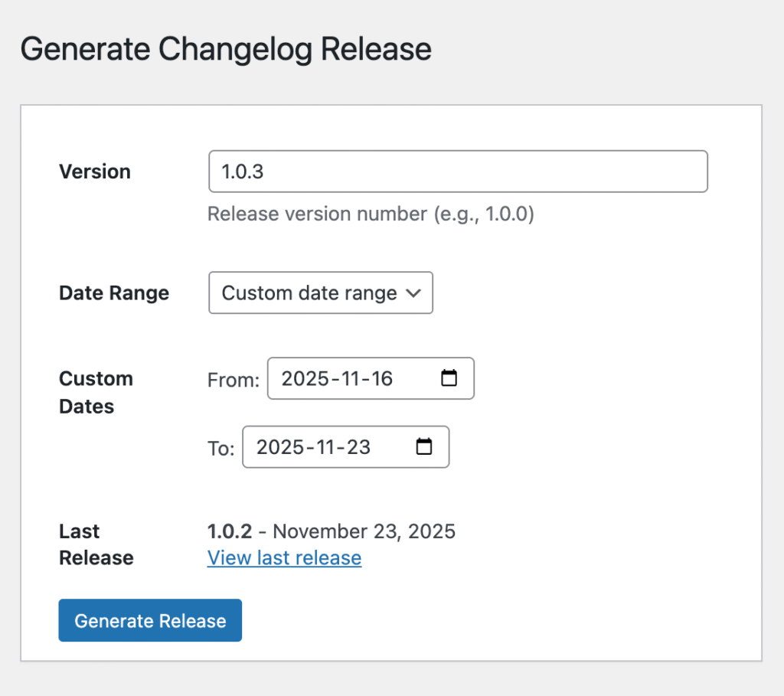Select the day 16 in From date
Image resolution: width=784 pixels, height=696 pixels.
[x=381, y=378]
